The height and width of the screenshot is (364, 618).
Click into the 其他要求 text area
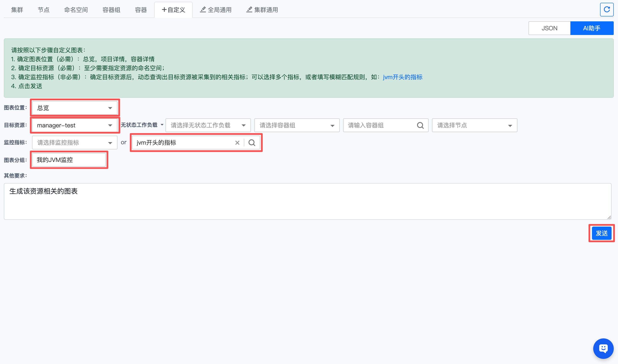click(x=307, y=201)
